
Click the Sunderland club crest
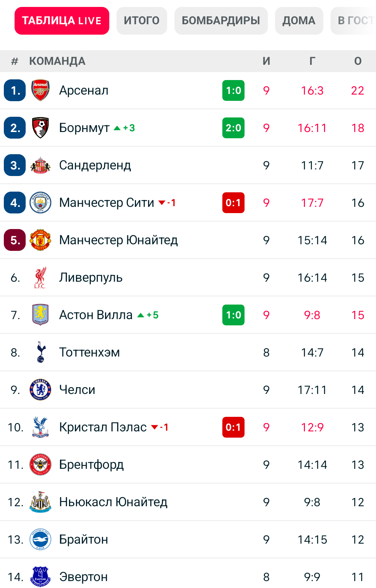tap(41, 165)
